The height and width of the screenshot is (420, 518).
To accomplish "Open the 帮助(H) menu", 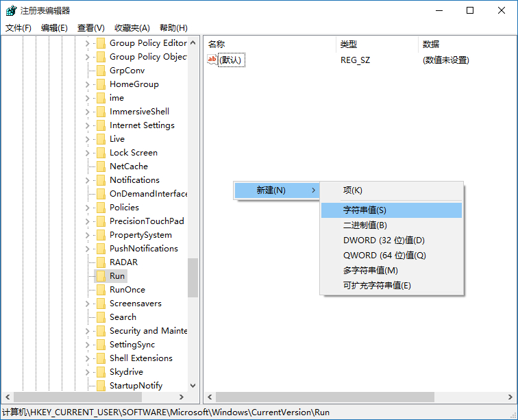I will point(173,28).
